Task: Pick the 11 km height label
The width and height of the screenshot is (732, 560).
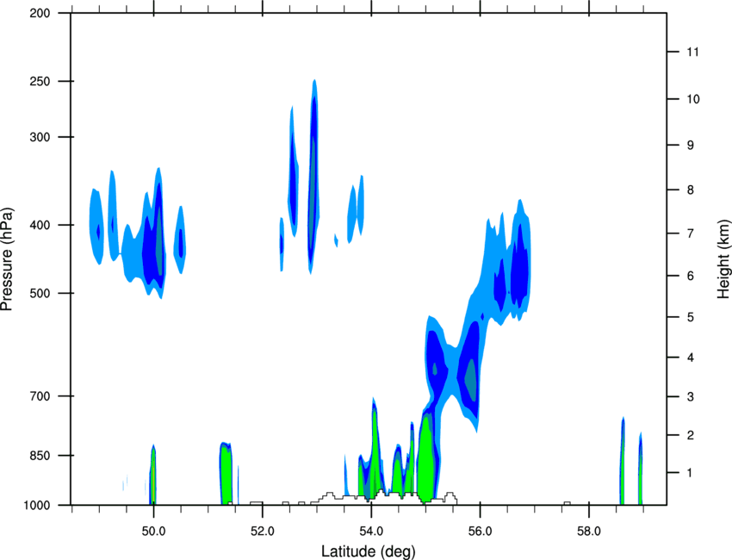Action: [x=692, y=52]
